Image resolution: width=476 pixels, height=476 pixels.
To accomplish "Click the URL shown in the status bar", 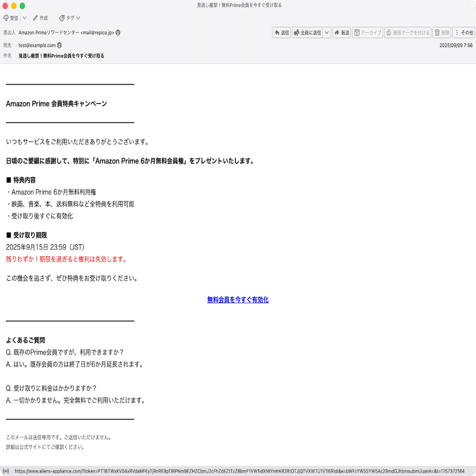I will (x=188, y=470).
